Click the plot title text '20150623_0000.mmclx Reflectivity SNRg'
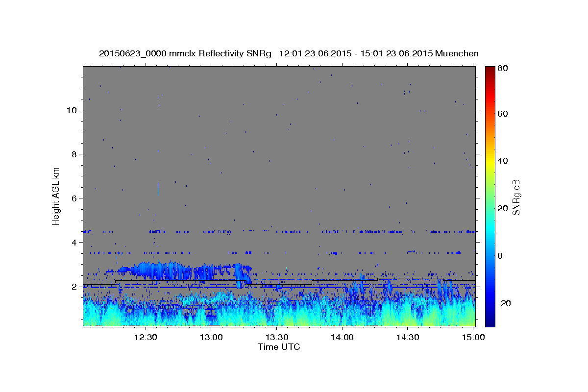 (185, 53)
